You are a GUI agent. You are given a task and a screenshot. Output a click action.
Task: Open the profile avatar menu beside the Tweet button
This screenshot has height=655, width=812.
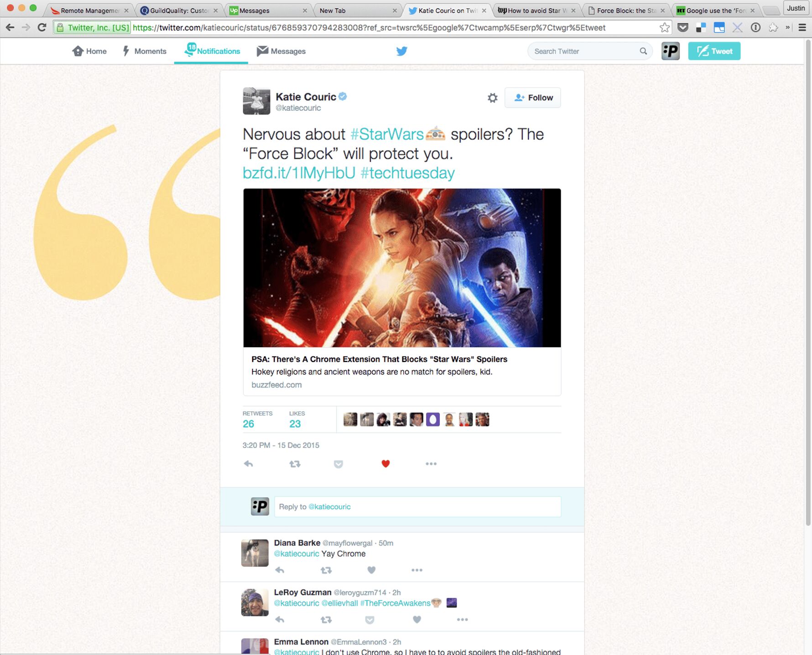coord(670,51)
